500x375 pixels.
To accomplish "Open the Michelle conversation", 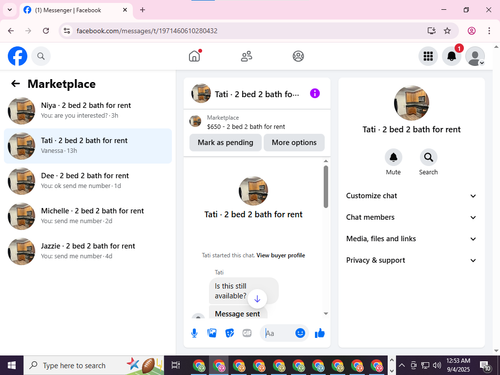I will (x=88, y=216).
